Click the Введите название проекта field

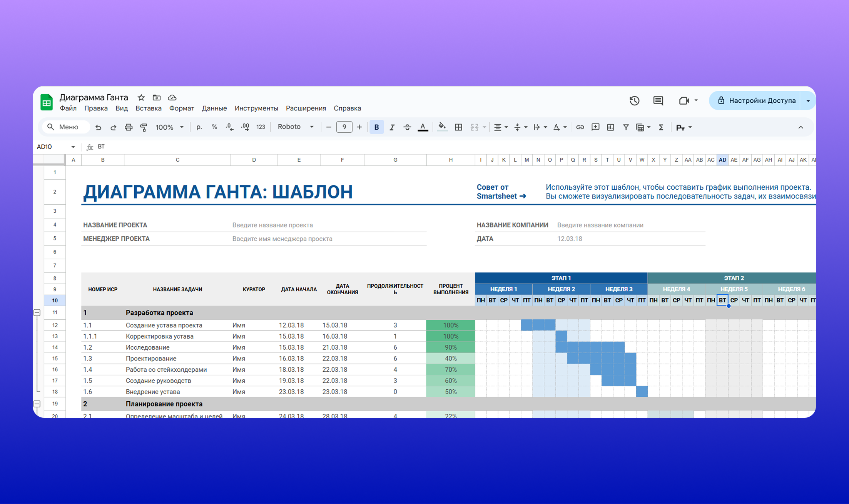click(x=272, y=225)
